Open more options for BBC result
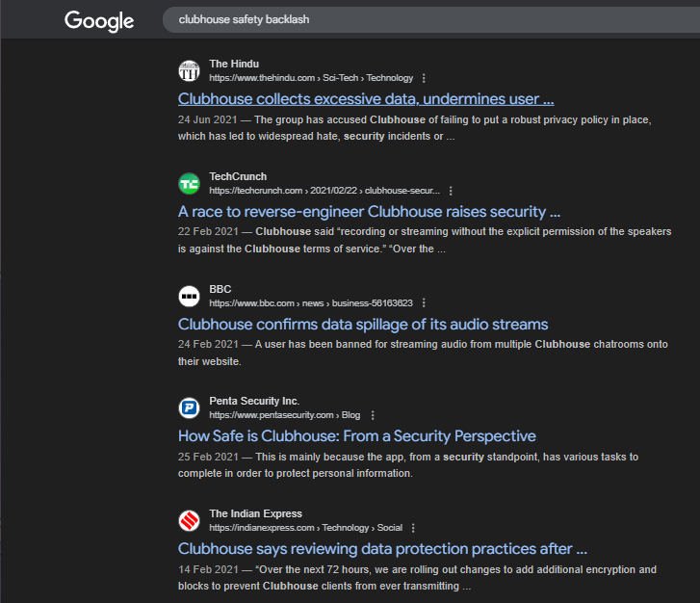 [x=424, y=303]
